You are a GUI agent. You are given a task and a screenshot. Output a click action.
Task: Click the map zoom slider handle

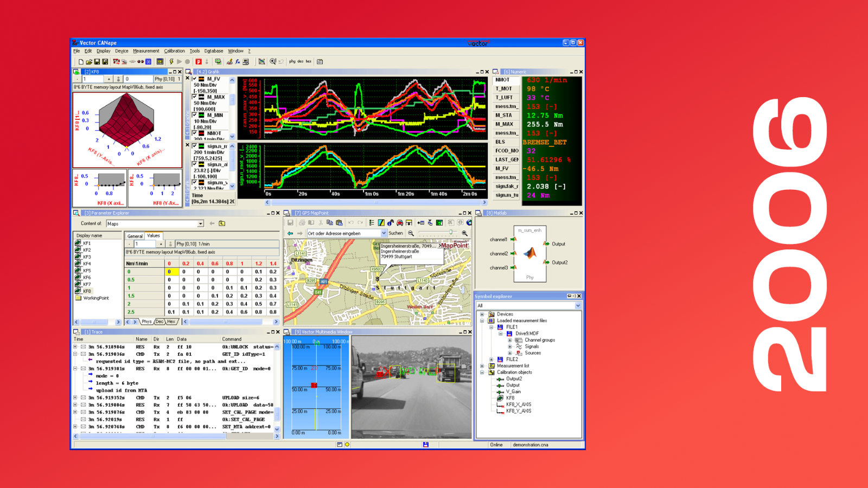click(x=451, y=233)
